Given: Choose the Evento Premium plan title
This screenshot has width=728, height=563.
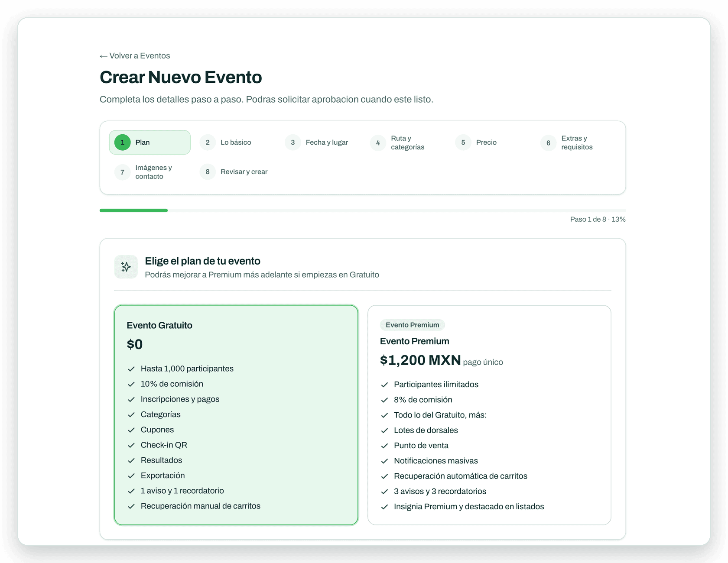Looking at the screenshot, I should pyautogui.click(x=415, y=341).
